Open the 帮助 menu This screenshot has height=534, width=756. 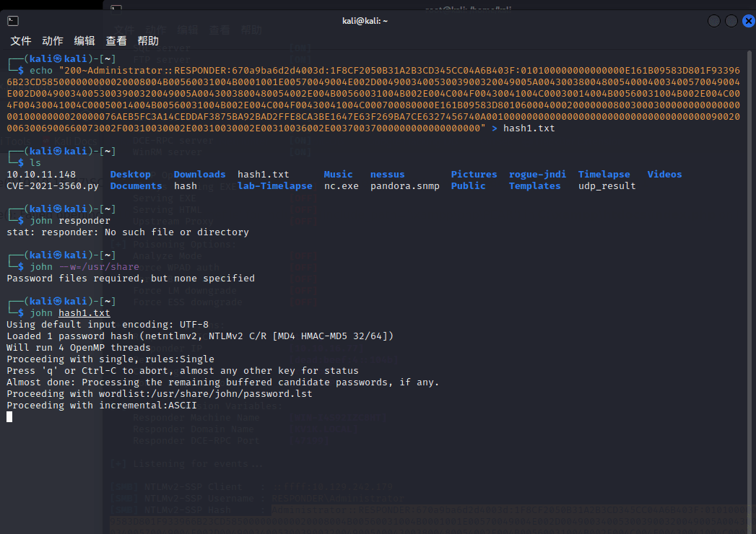148,41
